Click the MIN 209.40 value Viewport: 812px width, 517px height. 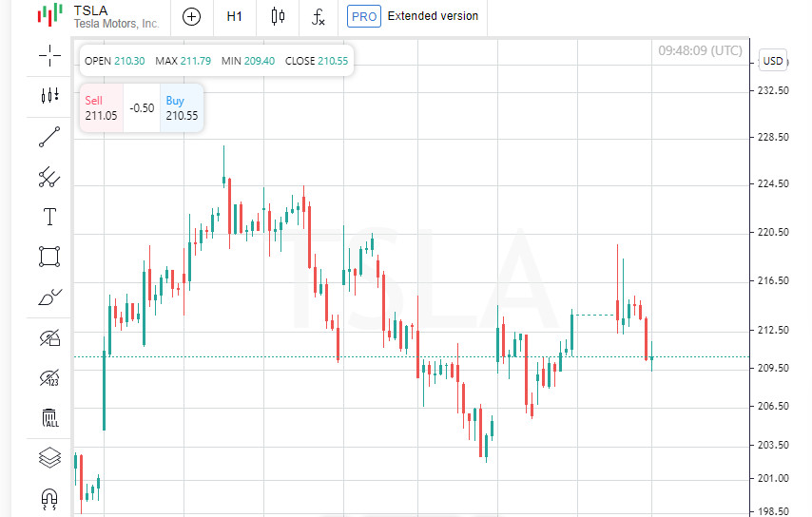[248, 61]
